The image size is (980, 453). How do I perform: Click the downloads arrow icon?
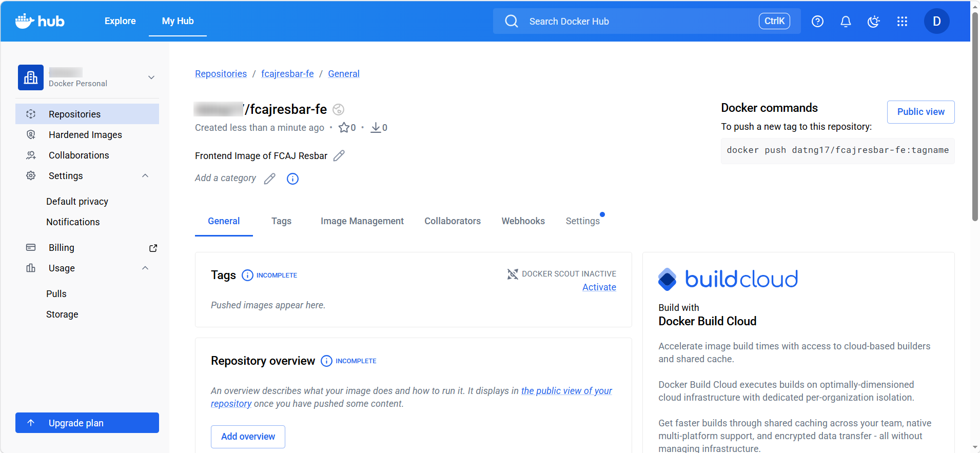click(x=376, y=128)
